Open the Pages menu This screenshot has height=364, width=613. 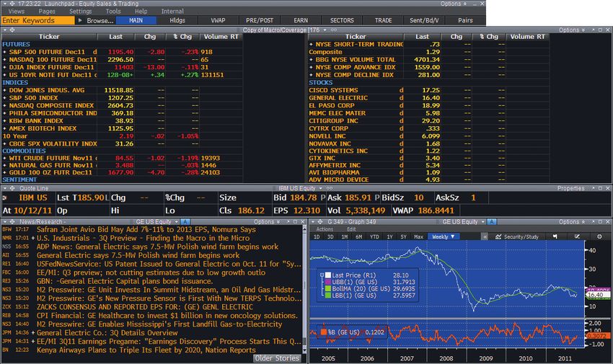47,12
